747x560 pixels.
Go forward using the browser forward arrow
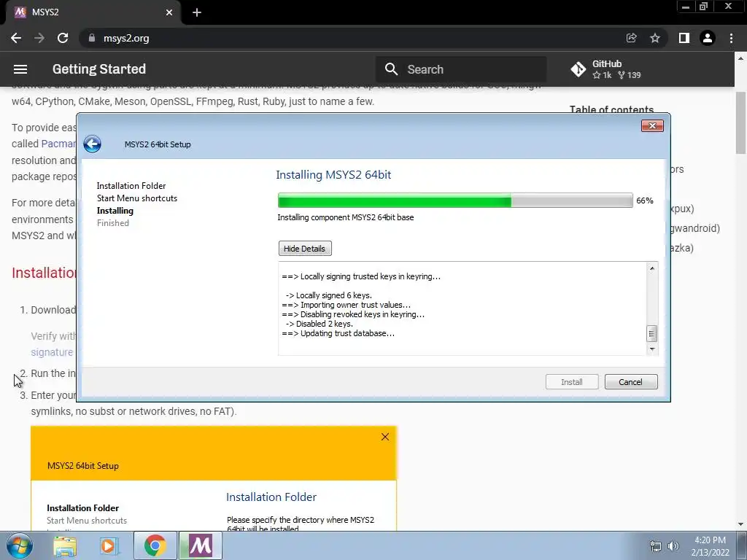[x=39, y=38]
